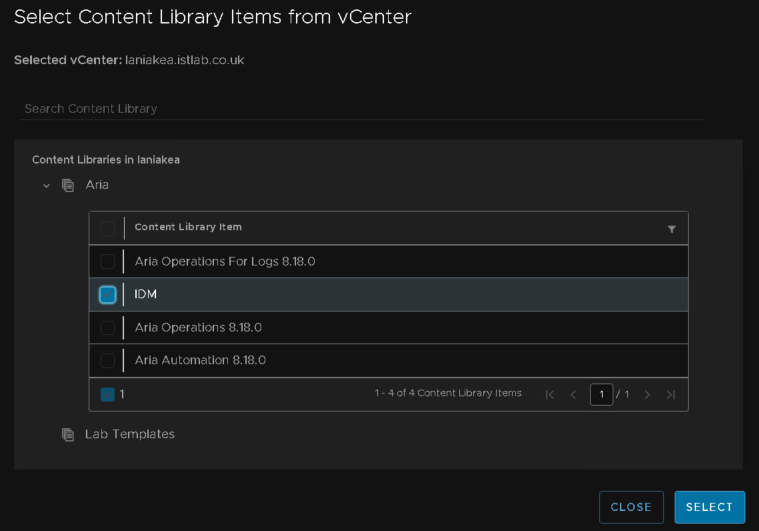The width and height of the screenshot is (759, 531).
Task: Toggle the select-all header checkbox
Action: 107,228
